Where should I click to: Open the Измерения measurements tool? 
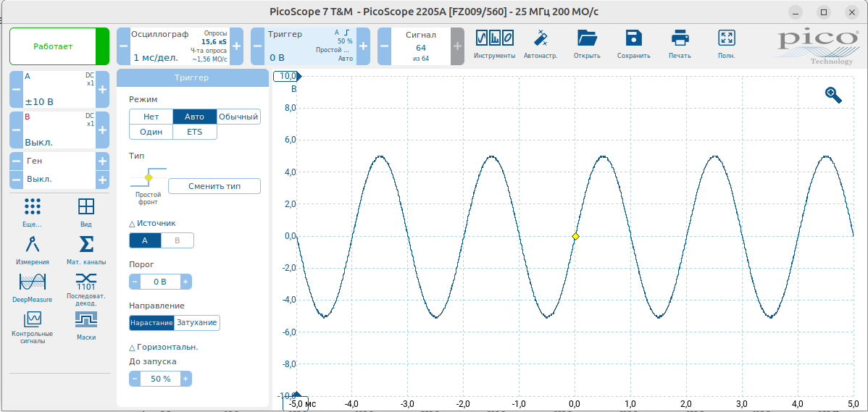[x=32, y=245]
